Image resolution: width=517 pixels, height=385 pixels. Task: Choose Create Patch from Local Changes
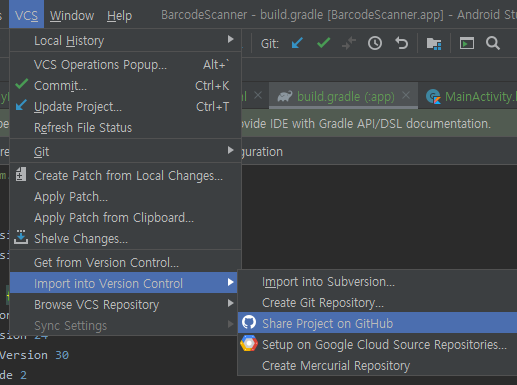point(125,176)
